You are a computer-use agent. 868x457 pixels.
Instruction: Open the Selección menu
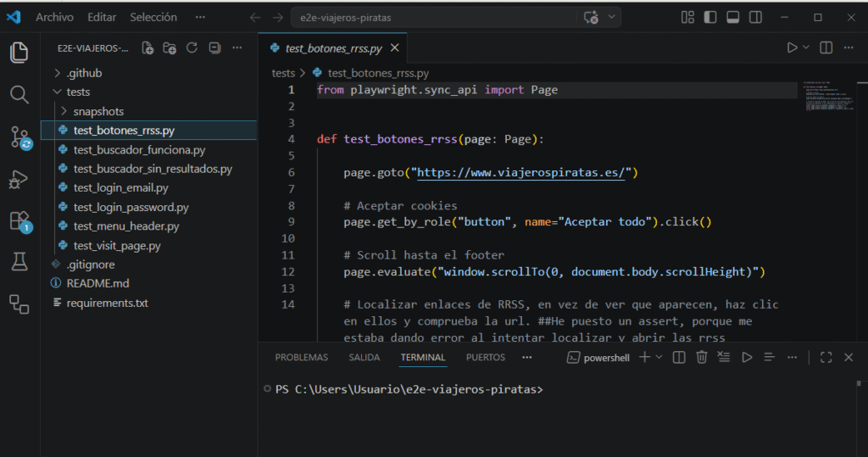tap(153, 17)
